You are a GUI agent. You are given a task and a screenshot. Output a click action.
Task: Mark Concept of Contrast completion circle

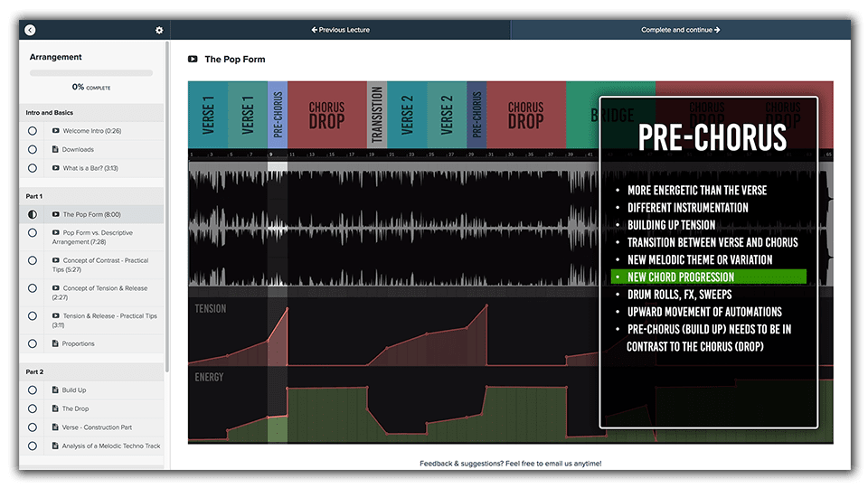click(x=33, y=260)
